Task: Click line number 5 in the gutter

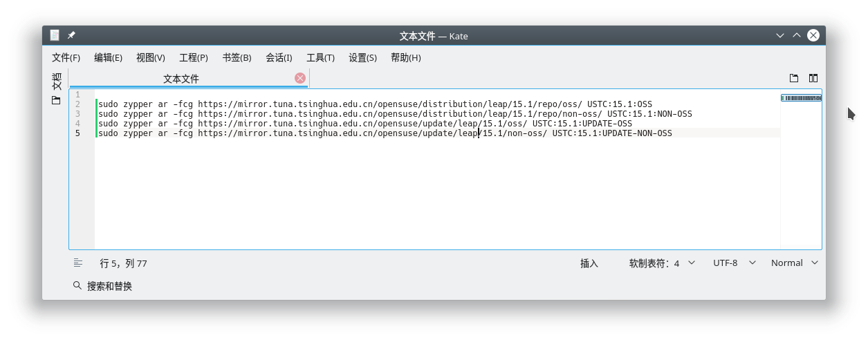Action: point(77,133)
